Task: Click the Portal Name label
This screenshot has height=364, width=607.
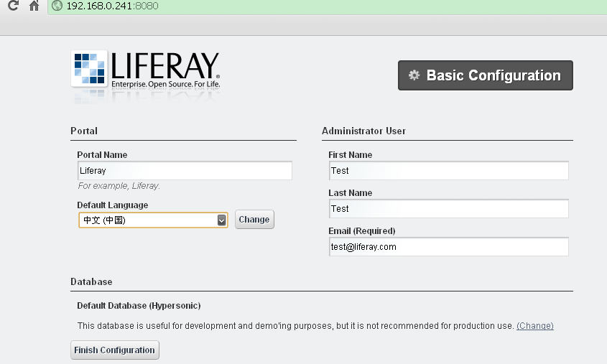Action: [102, 155]
